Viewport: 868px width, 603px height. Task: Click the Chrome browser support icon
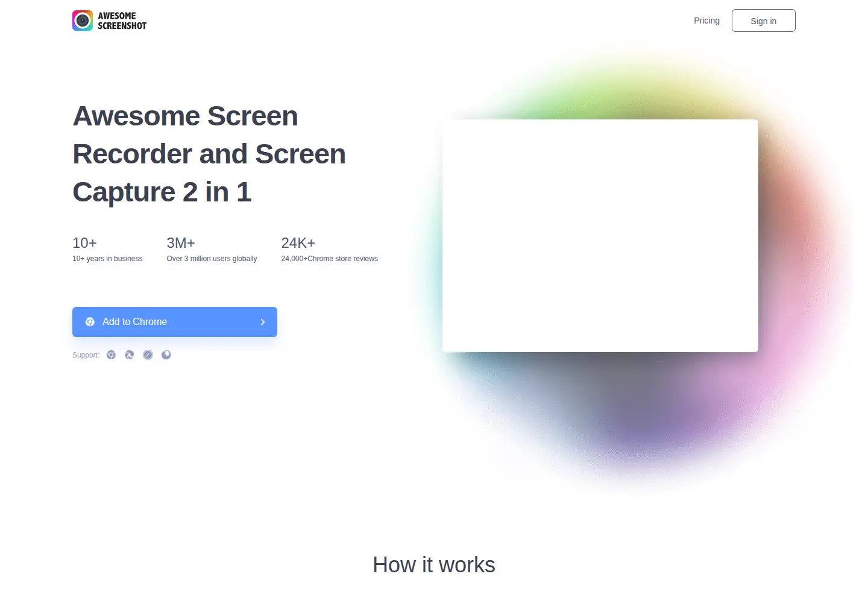111,355
